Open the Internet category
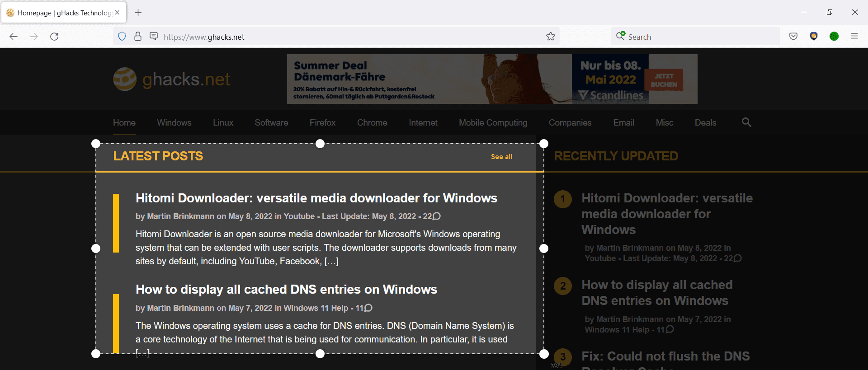 click(423, 123)
